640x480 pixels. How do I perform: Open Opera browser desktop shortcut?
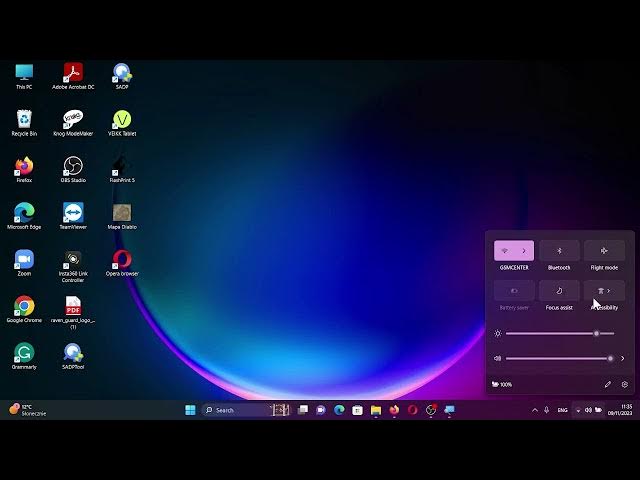pos(122,263)
